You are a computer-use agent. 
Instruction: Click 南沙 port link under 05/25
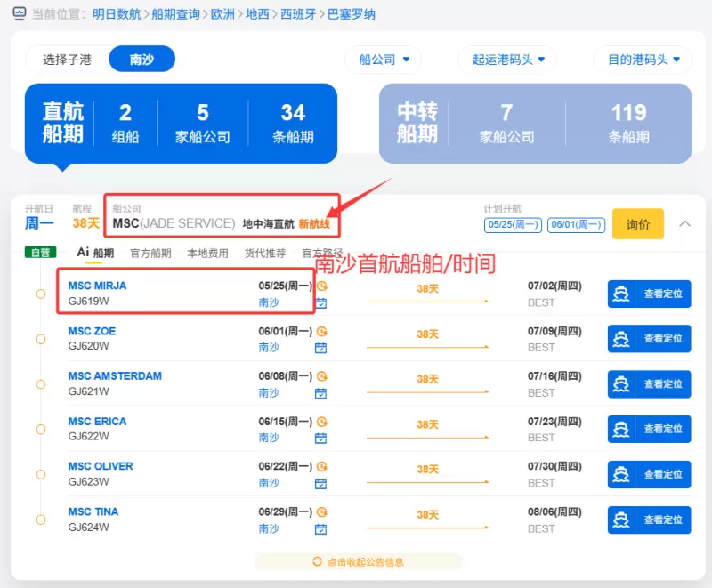click(x=269, y=302)
